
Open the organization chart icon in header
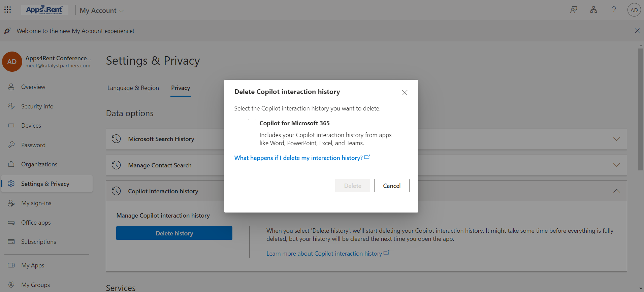pyautogui.click(x=593, y=10)
